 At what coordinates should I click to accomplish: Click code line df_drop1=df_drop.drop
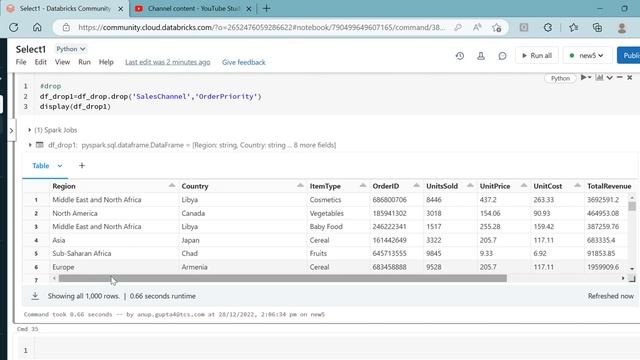pos(150,96)
